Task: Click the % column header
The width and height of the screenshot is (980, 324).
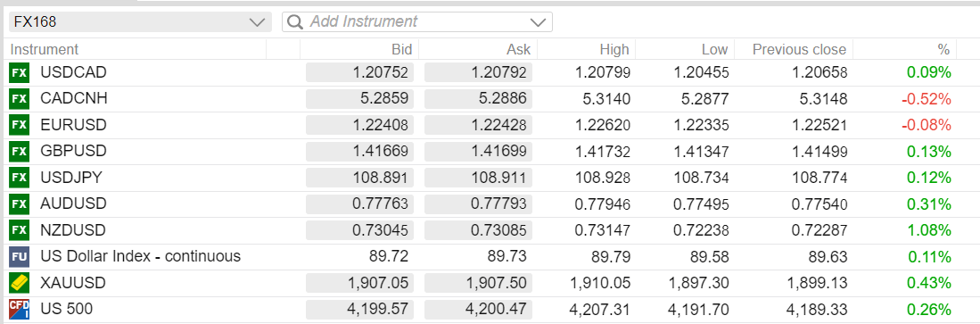Action: pyautogui.click(x=943, y=49)
